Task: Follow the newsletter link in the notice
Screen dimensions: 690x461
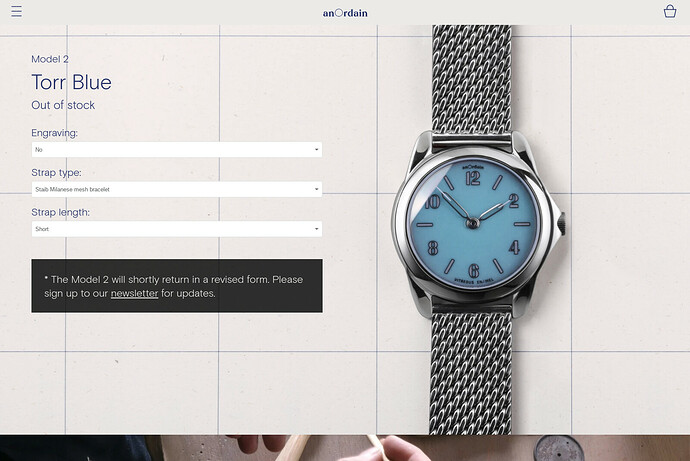Action: coord(134,293)
